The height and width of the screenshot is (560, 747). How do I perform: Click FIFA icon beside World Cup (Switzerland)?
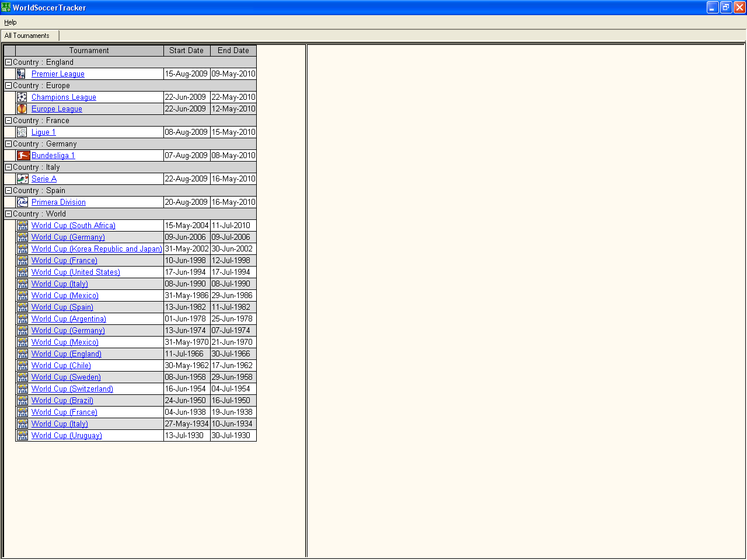23,389
